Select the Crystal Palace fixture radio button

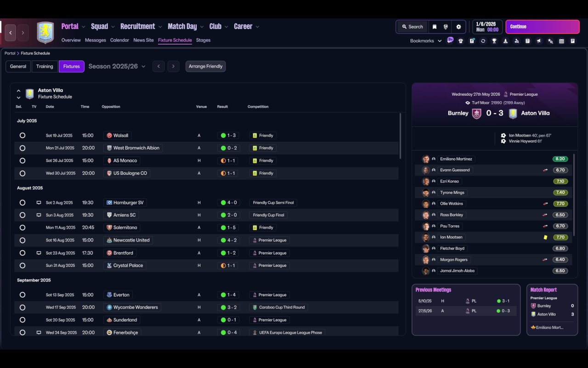(x=23, y=265)
